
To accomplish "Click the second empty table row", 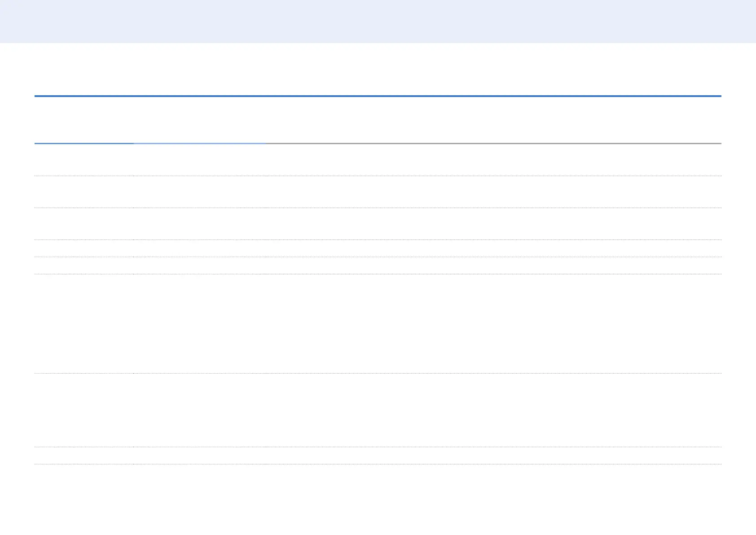I will 378,192.
